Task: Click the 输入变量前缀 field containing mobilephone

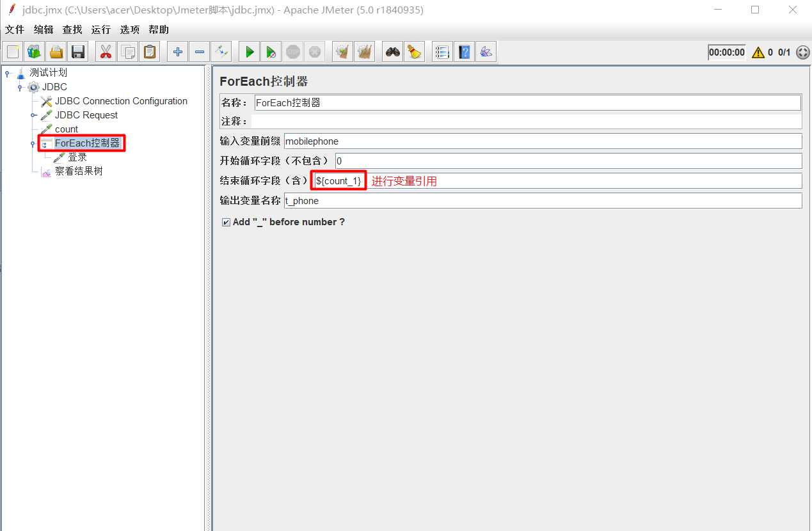Action: [x=543, y=141]
